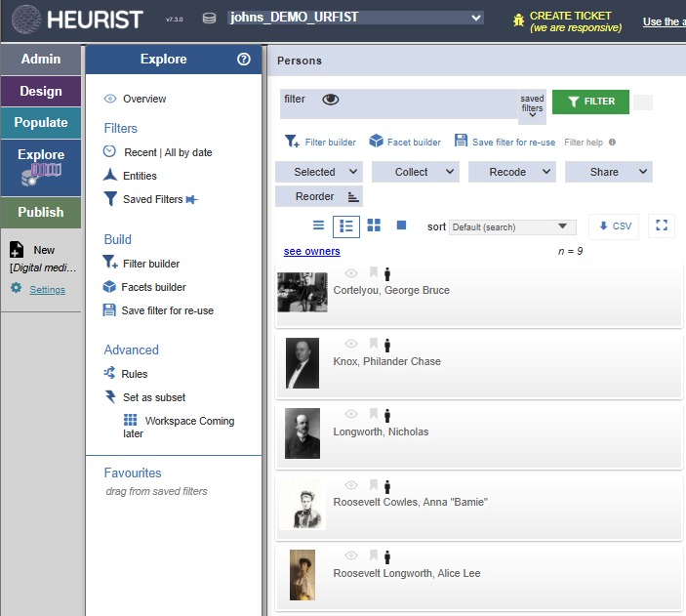Switch to the Publish section

pos(41,213)
